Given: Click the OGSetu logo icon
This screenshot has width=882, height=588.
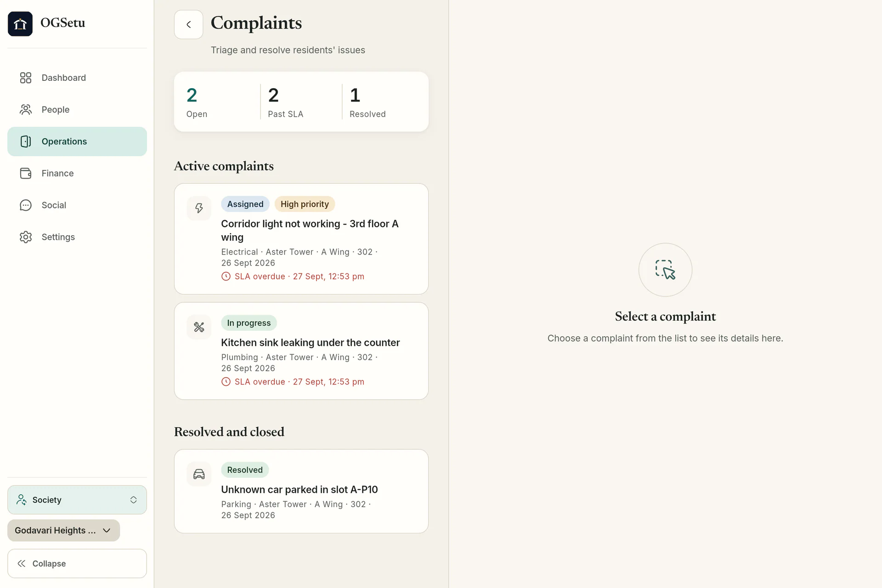Looking at the screenshot, I should [x=20, y=24].
